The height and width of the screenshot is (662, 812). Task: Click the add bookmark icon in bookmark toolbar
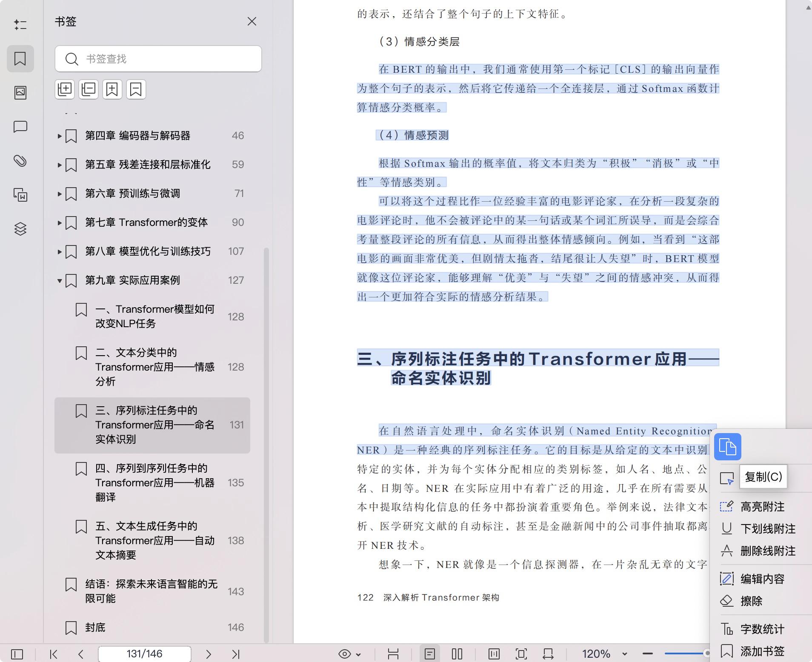pyautogui.click(x=112, y=89)
